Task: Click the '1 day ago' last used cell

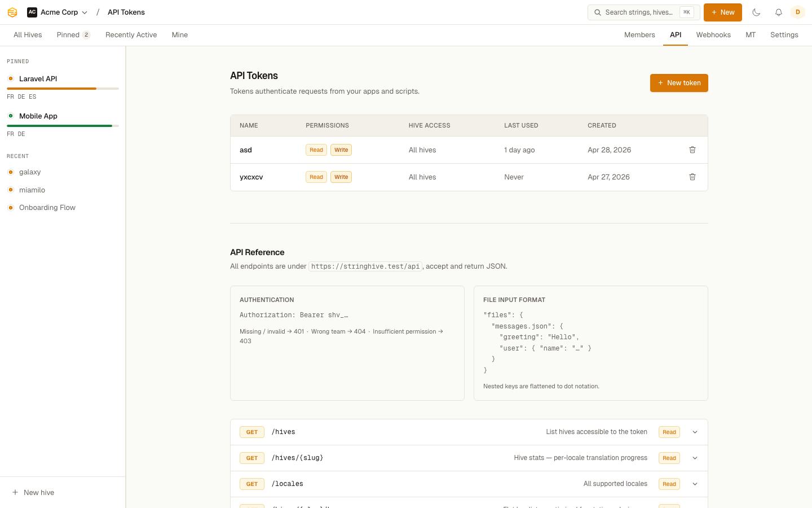Action: (x=519, y=150)
